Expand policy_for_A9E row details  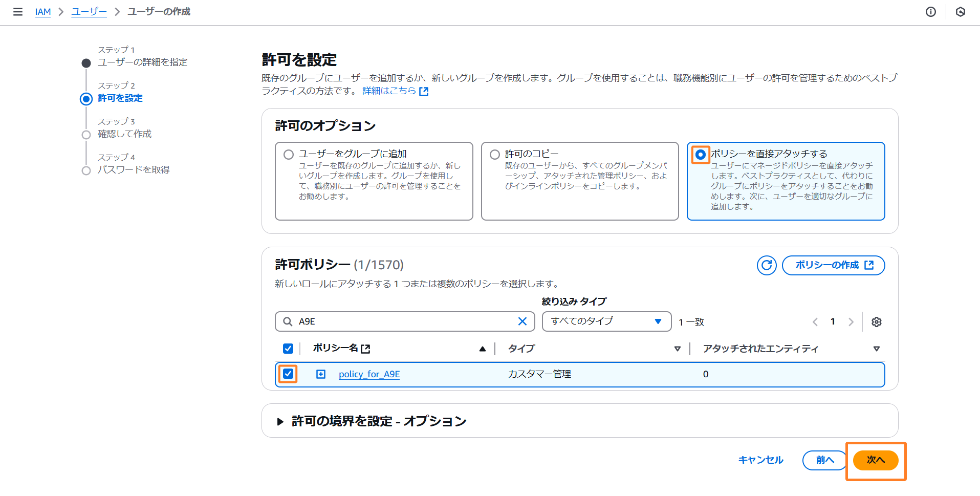coord(321,374)
